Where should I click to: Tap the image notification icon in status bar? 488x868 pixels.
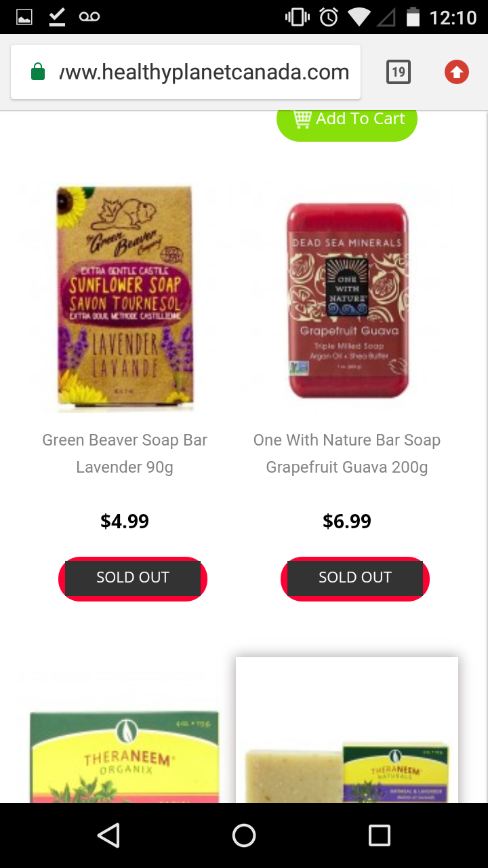(x=24, y=17)
